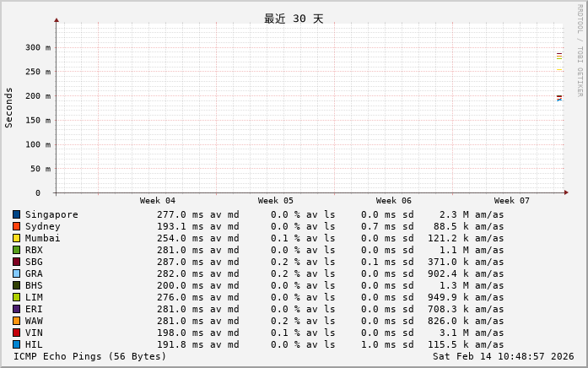Click the Week 06 axis label
The height and width of the screenshot is (368, 588).
(x=394, y=201)
